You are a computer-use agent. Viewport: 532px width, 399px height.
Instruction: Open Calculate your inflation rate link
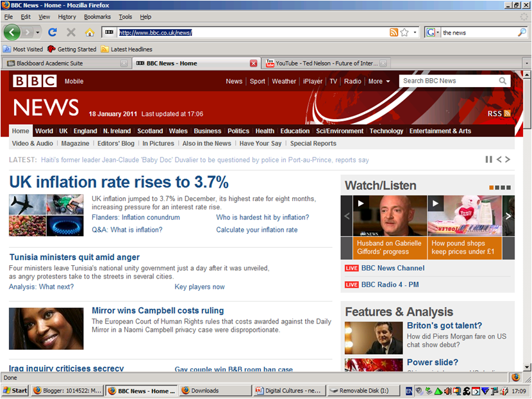[x=257, y=230]
